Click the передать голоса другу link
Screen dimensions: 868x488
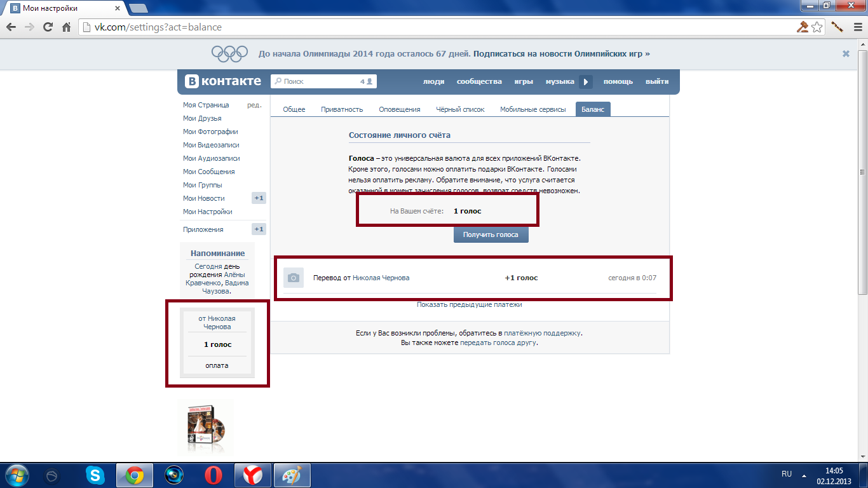(499, 342)
